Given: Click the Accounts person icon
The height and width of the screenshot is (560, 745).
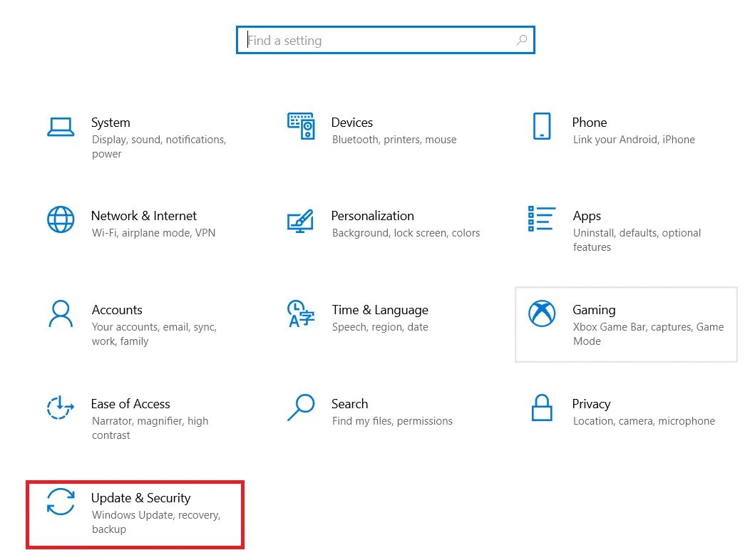Looking at the screenshot, I should (x=61, y=313).
